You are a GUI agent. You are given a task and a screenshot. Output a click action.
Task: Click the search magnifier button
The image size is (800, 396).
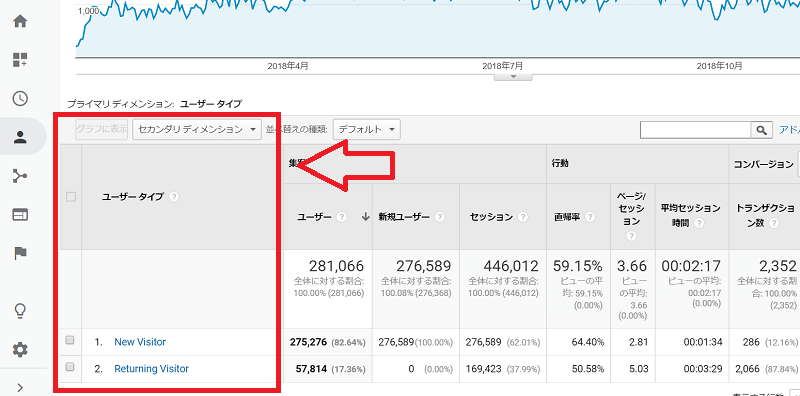coord(761,130)
